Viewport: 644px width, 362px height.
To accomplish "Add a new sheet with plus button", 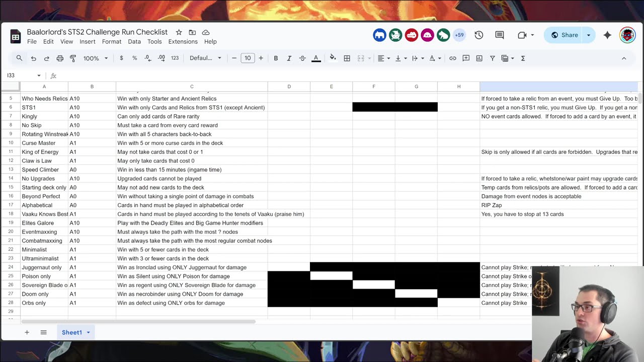I will [27, 332].
